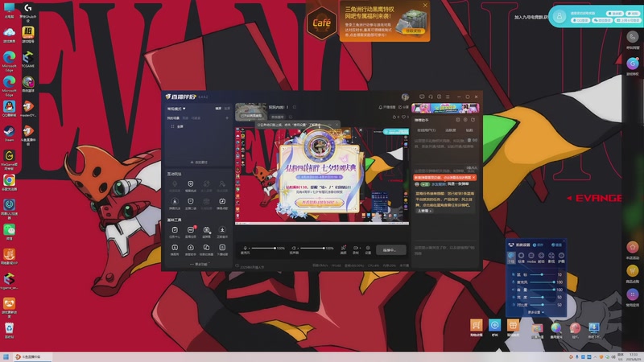Close the Delta Force ad banner at top
The height and width of the screenshot is (362, 644).
(425, 6)
